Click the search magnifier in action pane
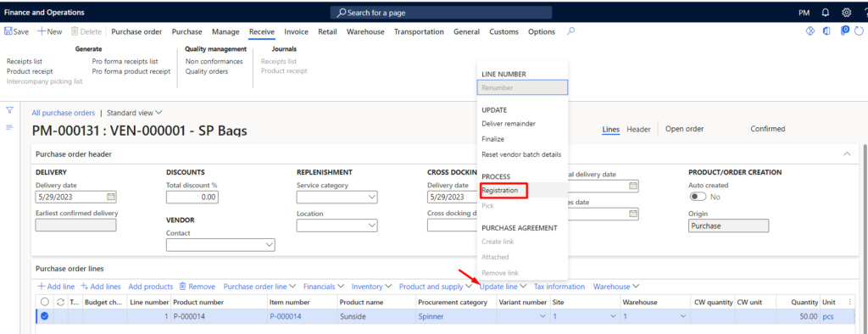 pyautogui.click(x=570, y=31)
